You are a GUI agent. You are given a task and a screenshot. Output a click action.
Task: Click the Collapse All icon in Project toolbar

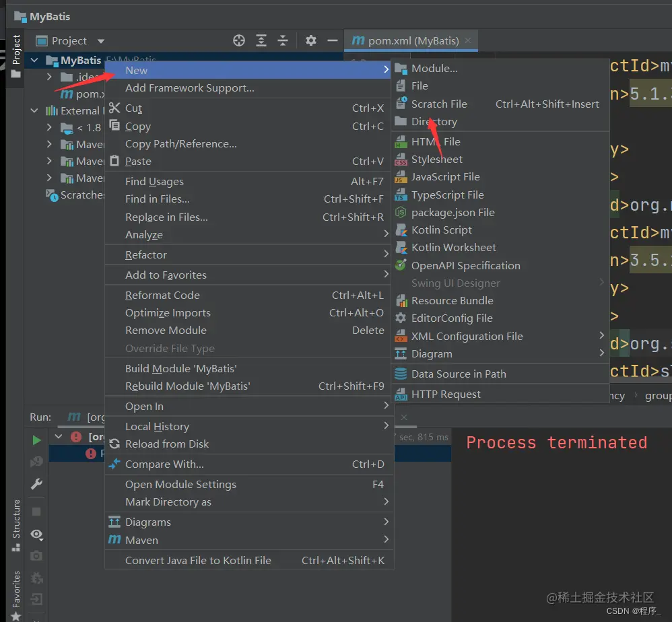(283, 40)
